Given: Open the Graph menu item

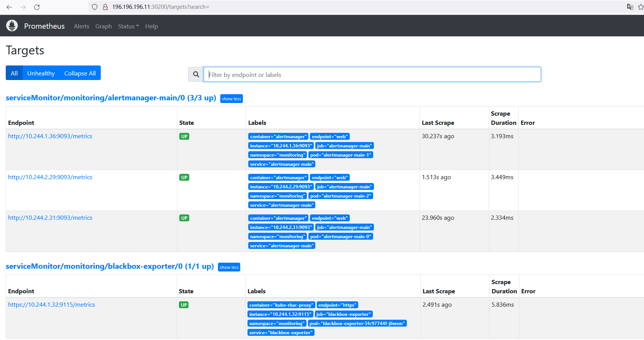Looking at the screenshot, I should coord(103,26).
